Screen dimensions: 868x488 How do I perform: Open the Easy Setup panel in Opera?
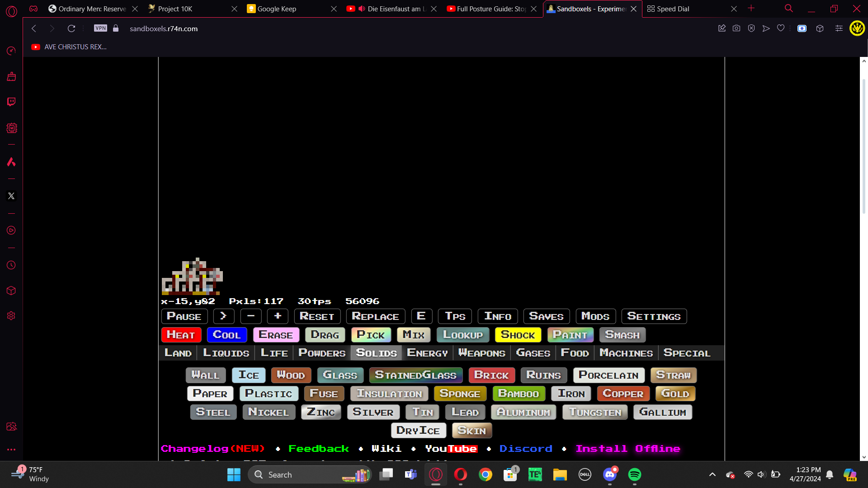tap(839, 28)
